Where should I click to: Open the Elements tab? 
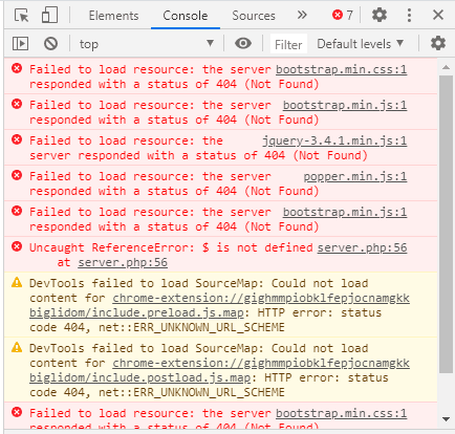[114, 16]
